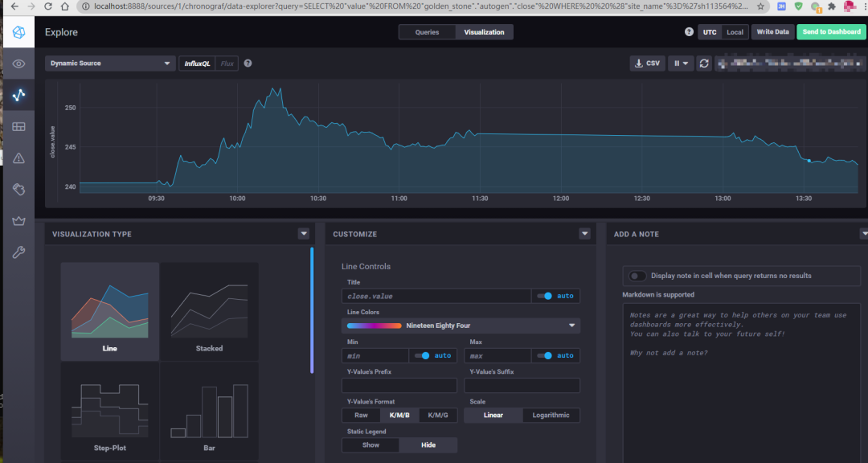The width and height of the screenshot is (868, 463).
Task: Open Alerting triangle icon in sidebar
Action: point(18,158)
